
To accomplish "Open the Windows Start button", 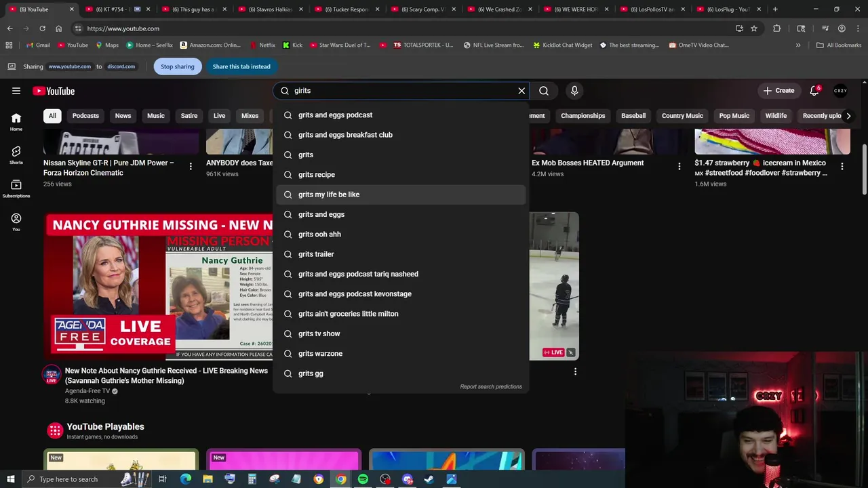I will (x=10, y=479).
